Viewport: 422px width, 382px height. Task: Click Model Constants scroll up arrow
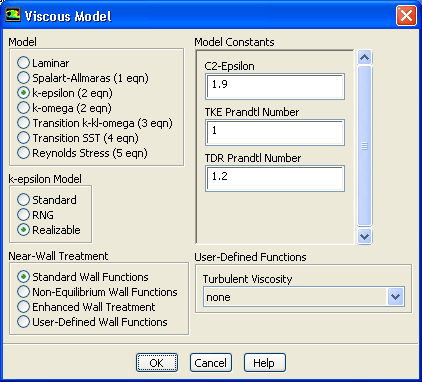364,58
